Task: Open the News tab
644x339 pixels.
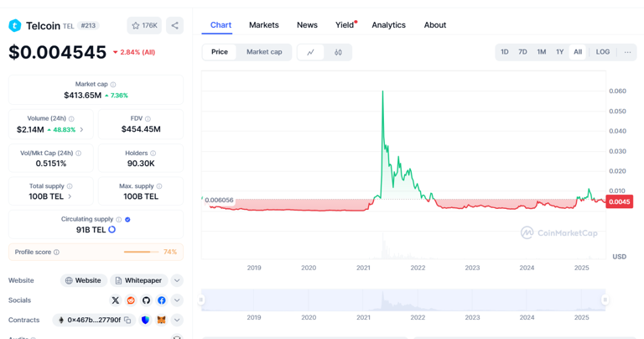Action: (307, 25)
